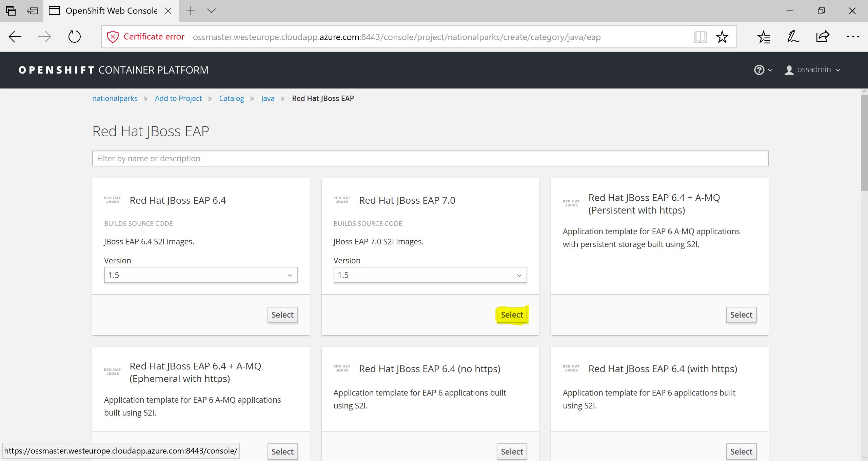This screenshot has height=461, width=868.
Task: Go back using the back arrow
Action: (x=15, y=37)
